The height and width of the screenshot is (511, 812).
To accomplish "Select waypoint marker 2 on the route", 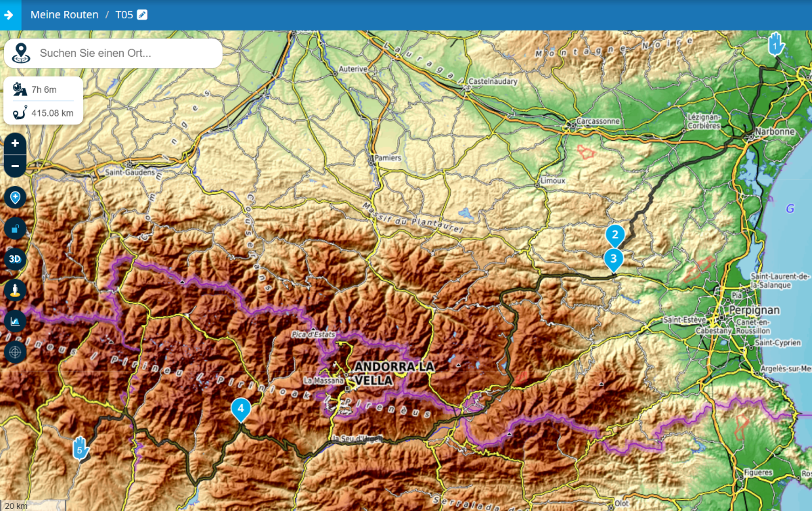I will coord(614,235).
